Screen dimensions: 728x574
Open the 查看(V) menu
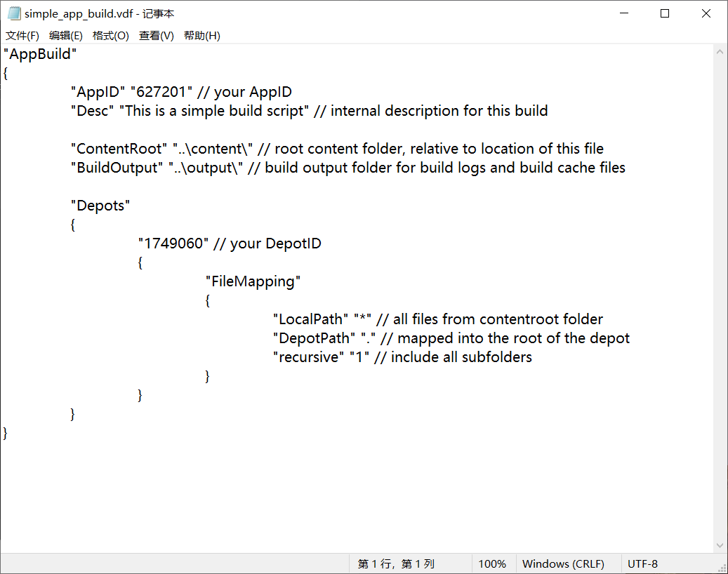coord(157,36)
